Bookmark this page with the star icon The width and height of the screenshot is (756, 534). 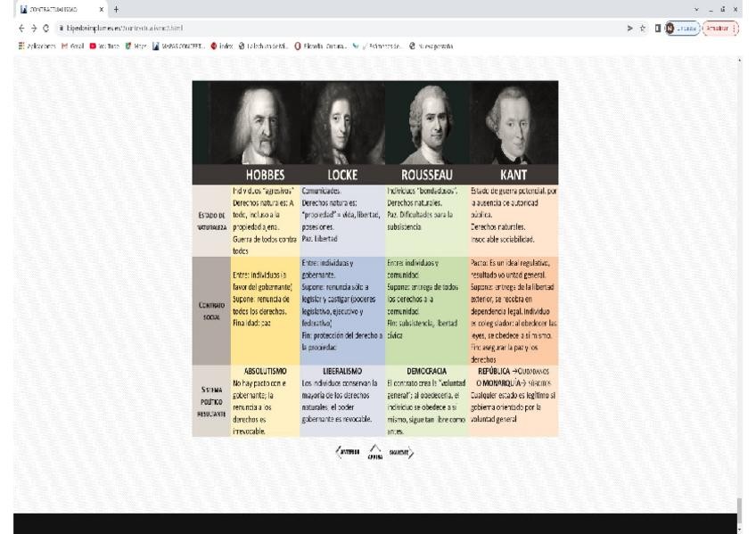click(x=645, y=29)
